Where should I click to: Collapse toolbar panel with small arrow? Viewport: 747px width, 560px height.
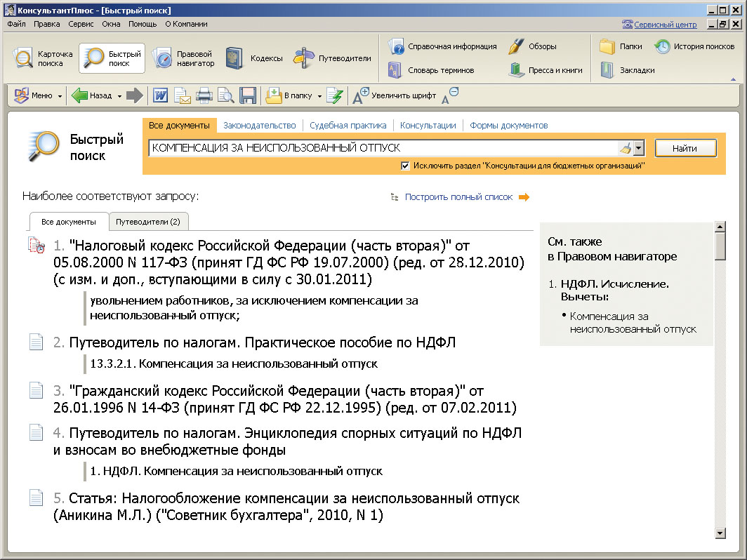[733, 79]
